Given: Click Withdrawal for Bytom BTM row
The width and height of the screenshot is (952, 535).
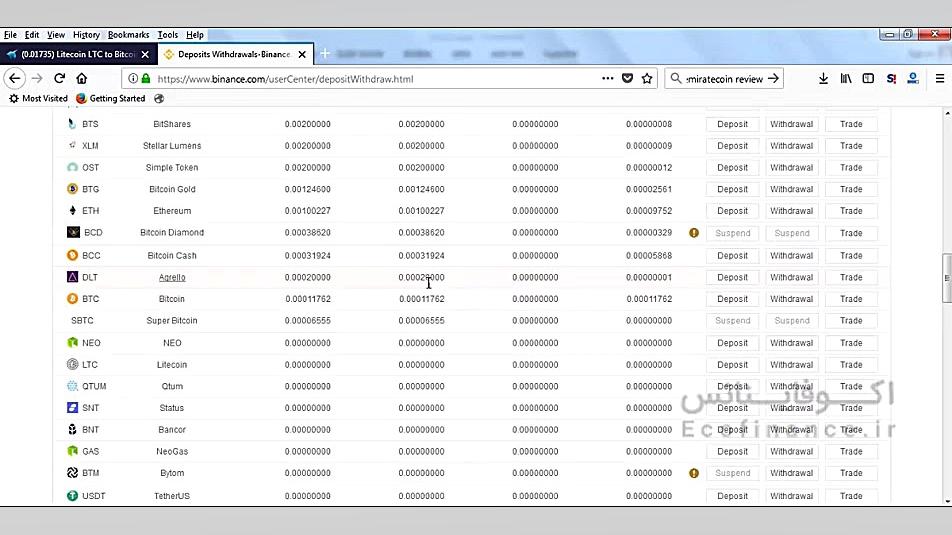Looking at the screenshot, I should coord(791,473).
